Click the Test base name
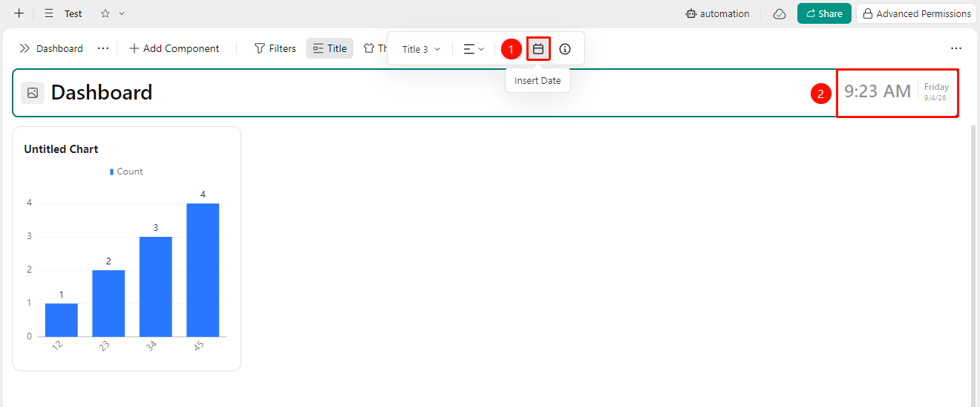 tap(73, 13)
